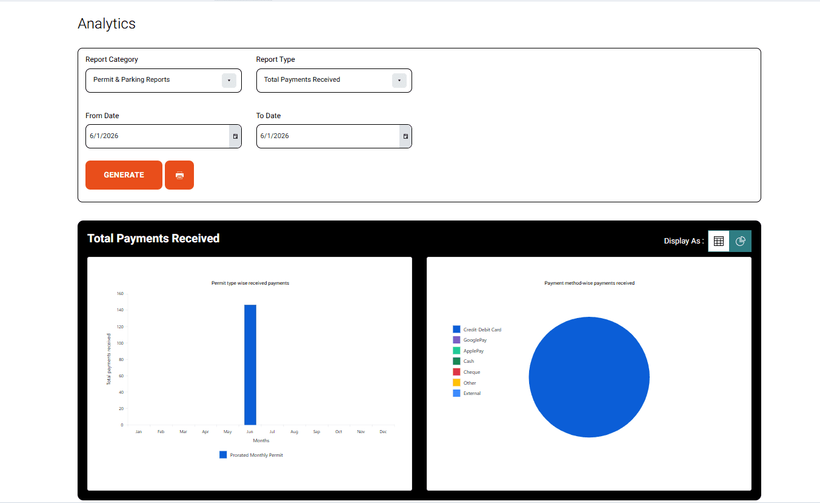The width and height of the screenshot is (820, 504).
Task: Click the Dec month axis label
Action: 383,432
